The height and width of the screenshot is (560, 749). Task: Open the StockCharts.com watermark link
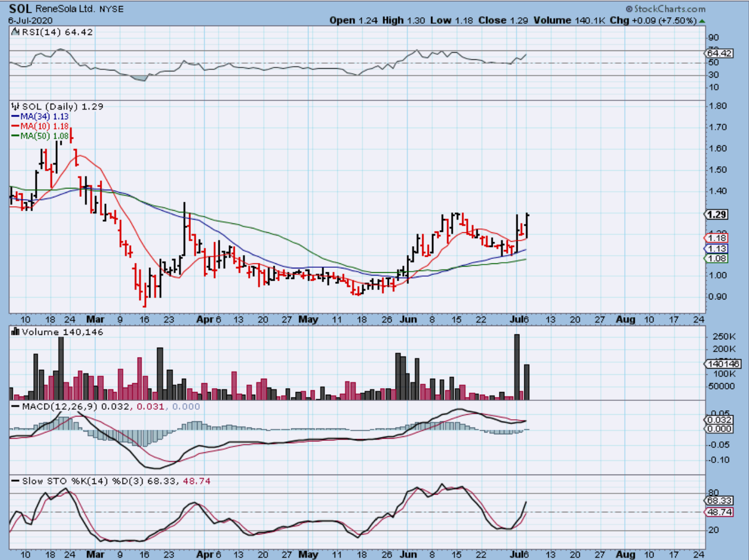click(x=669, y=9)
